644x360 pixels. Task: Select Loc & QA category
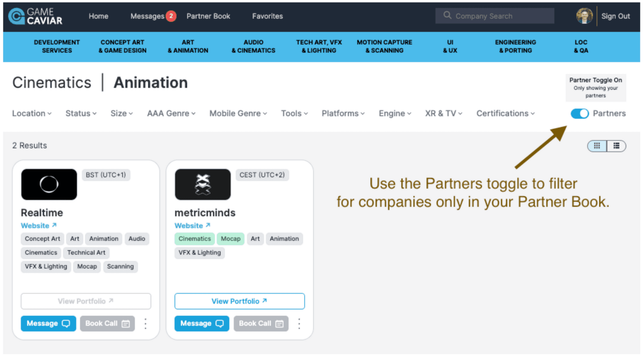(581, 46)
